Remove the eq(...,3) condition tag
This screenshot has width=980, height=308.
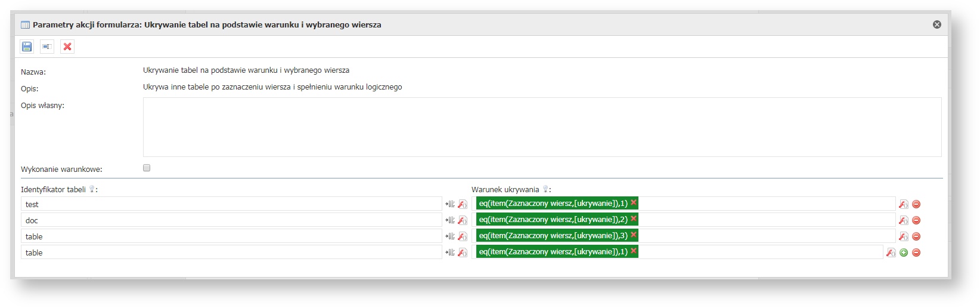point(633,235)
